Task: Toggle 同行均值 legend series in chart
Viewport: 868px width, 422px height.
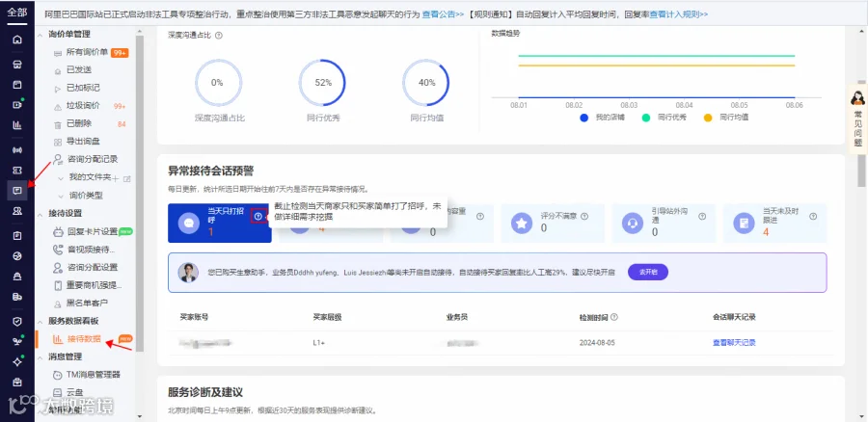Action: click(725, 118)
